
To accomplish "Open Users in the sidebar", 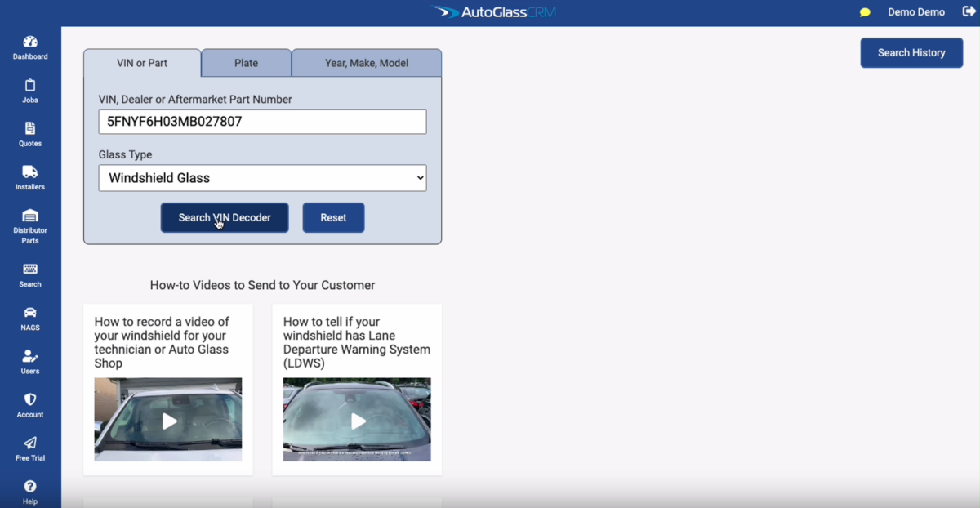I will click(x=30, y=357).
